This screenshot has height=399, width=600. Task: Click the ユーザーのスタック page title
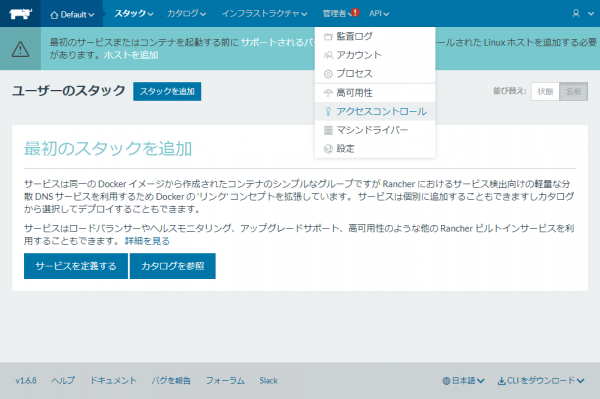click(x=68, y=91)
